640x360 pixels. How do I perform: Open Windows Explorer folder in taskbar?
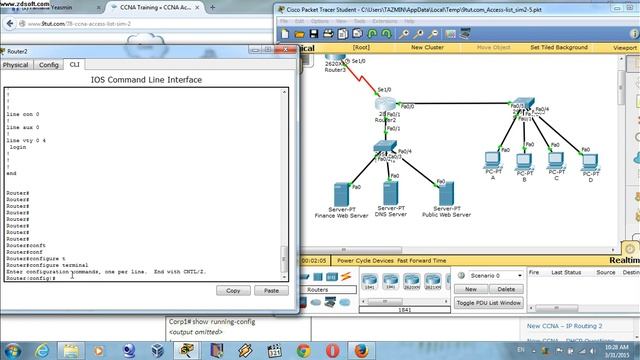click(71, 351)
